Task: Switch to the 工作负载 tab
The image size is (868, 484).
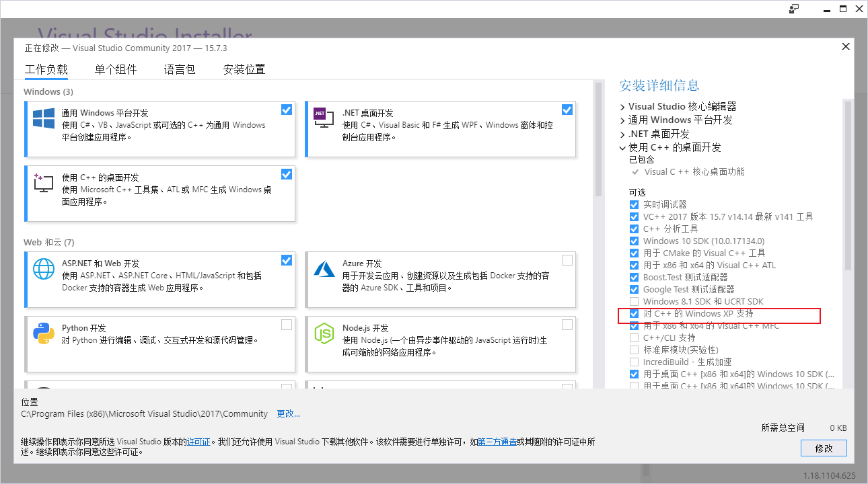Action: tap(46, 69)
